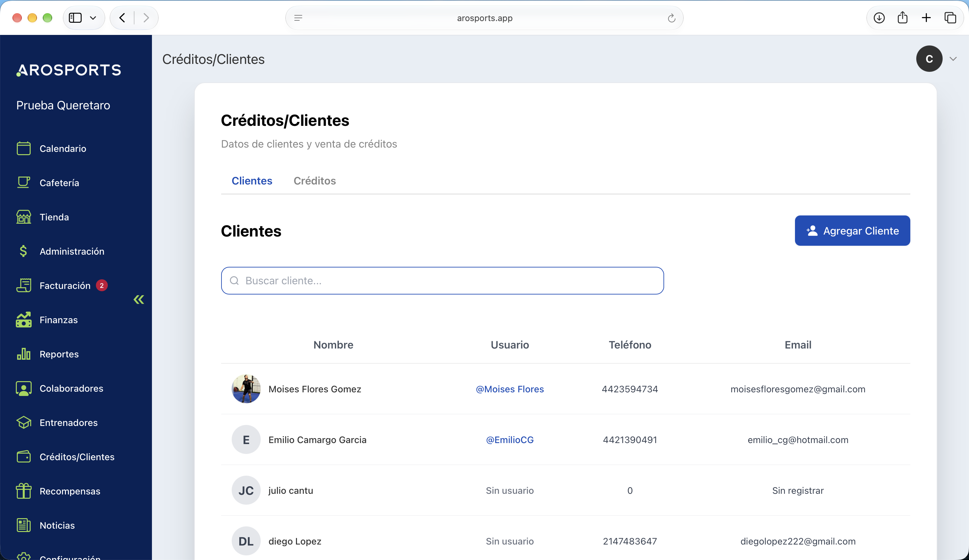Click the Facturación receipt icon
Image resolution: width=969 pixels, height=560 pixels.
click(x=23, y=285)
